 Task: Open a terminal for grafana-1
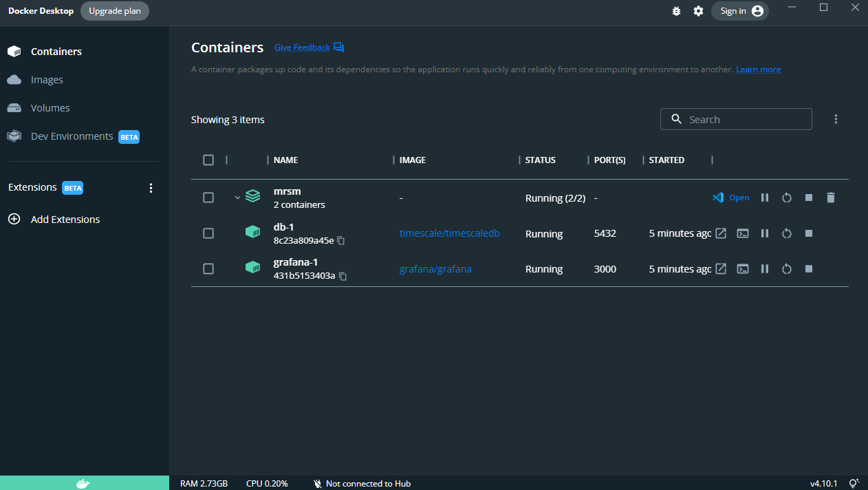[742, 268]
